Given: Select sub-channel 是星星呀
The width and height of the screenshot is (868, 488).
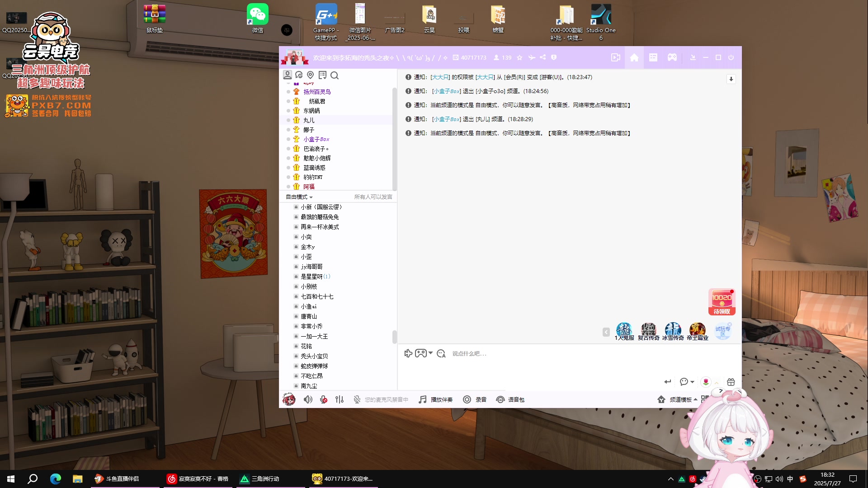Looking at the screenshot, I should click(x=315, y=277).
